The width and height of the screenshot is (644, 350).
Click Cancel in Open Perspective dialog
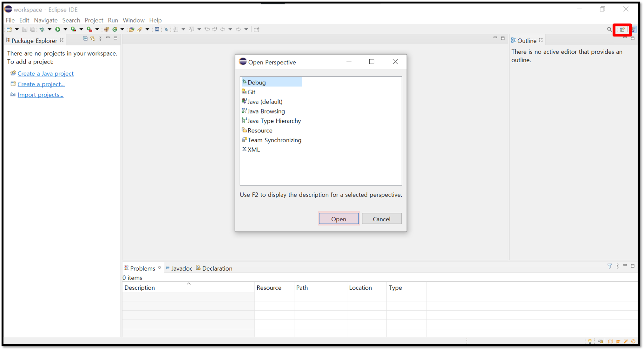point(381,219)
